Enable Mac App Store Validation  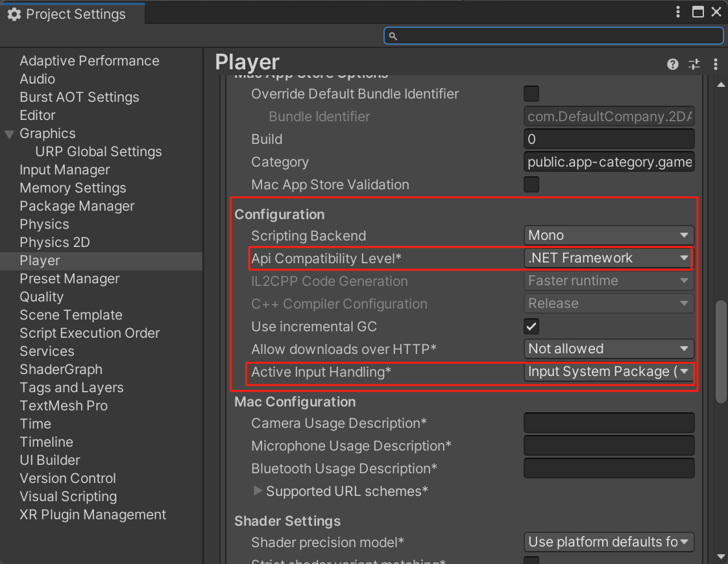pyautogui.click(x=531, y=184)
